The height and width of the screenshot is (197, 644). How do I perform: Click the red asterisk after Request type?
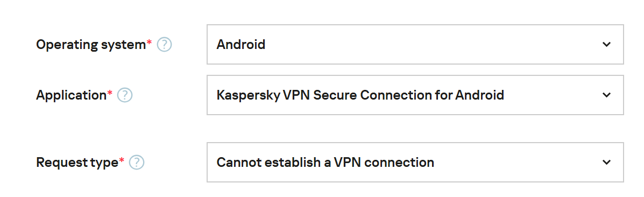(x=122, y=160)
